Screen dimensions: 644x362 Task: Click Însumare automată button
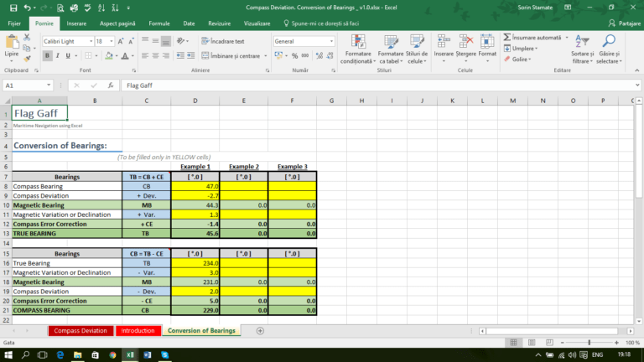pyautogui.click(x=535, y=38)
